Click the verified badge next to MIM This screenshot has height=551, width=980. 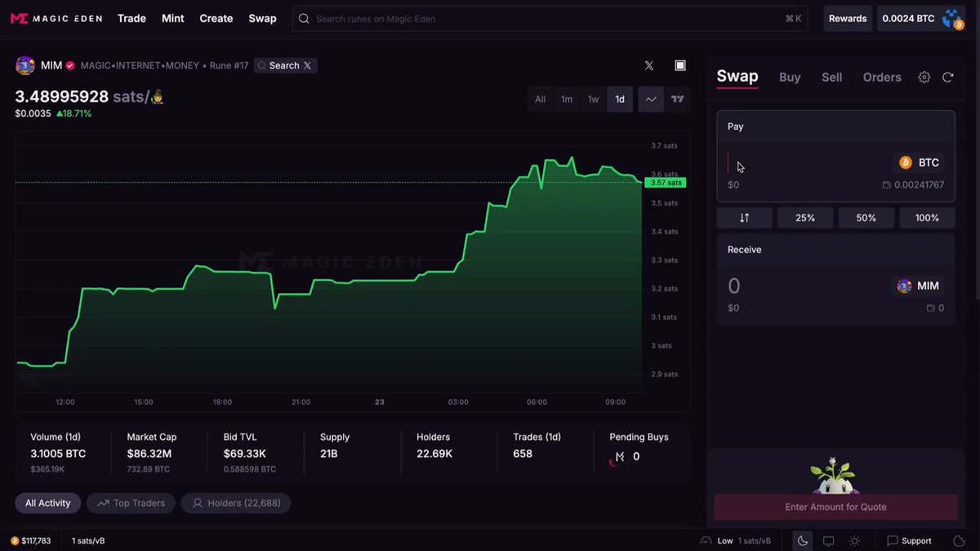click(x=70, y=65)
